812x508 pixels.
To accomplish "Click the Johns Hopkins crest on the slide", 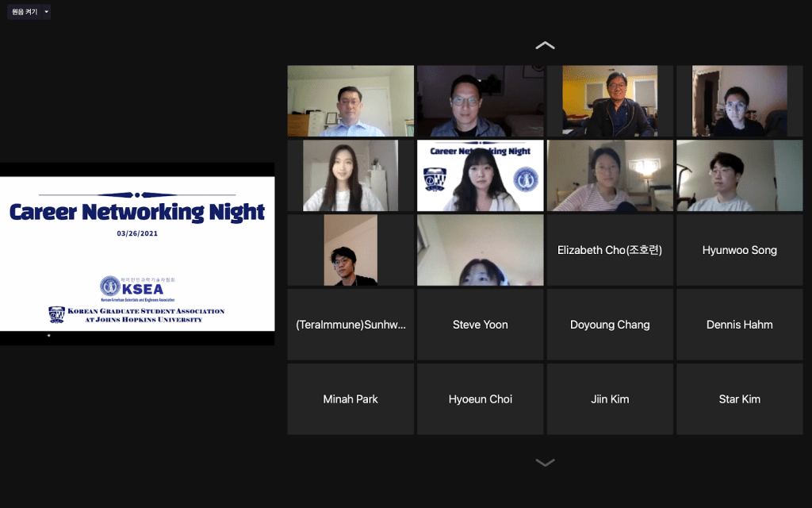I will [56, 314].
